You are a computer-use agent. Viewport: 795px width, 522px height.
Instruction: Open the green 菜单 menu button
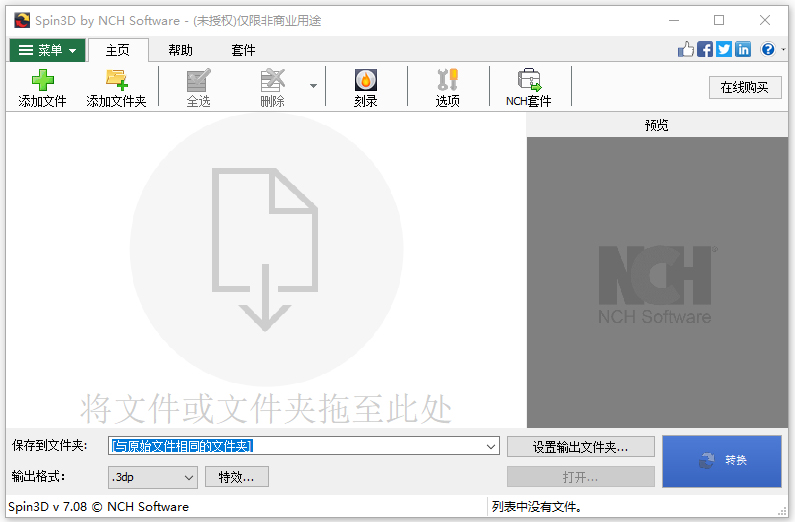point(48,50)
